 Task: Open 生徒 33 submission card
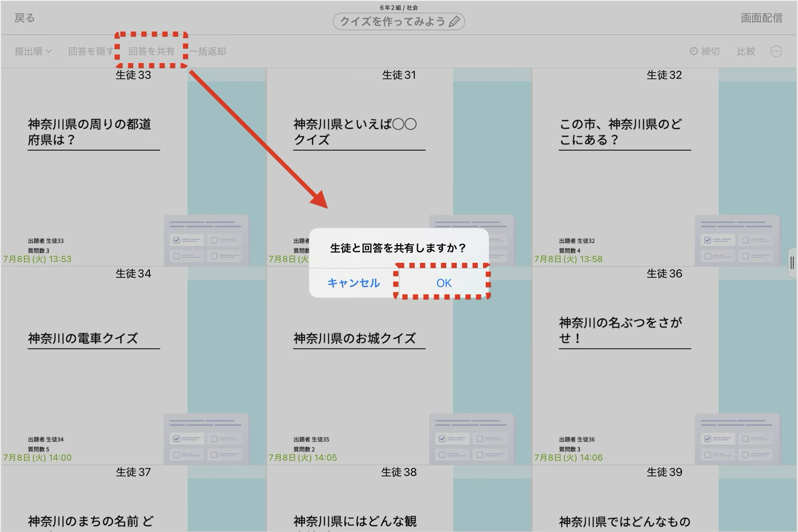click(134, 167)
